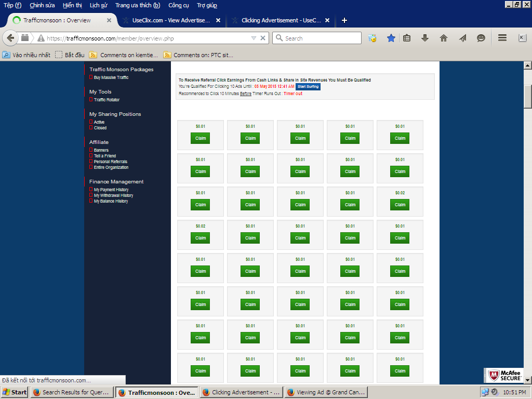Open the Trang ưa thích (b) menu
This screenshot has height=399, width=532.
pos(137,5)
